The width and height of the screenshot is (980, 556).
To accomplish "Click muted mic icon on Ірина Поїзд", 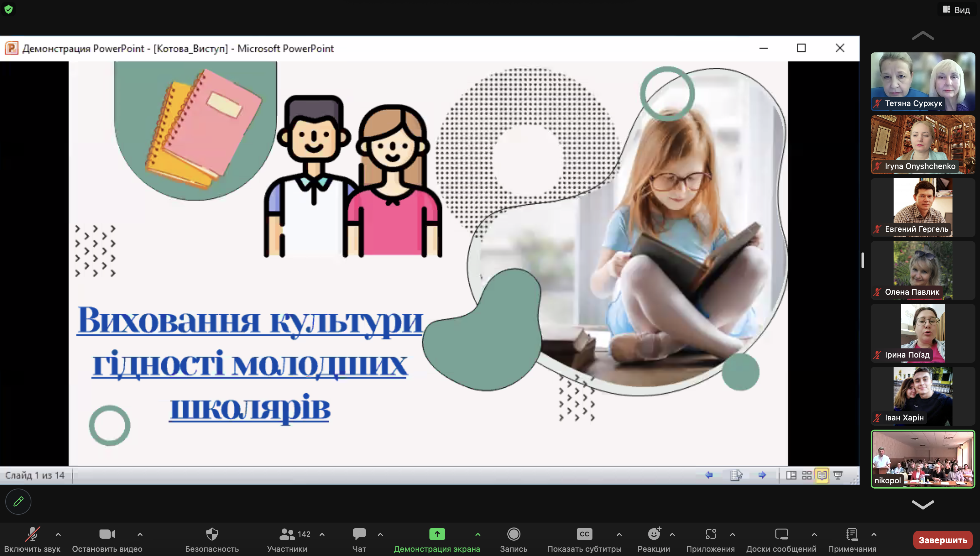I will (x=877, y=355).
